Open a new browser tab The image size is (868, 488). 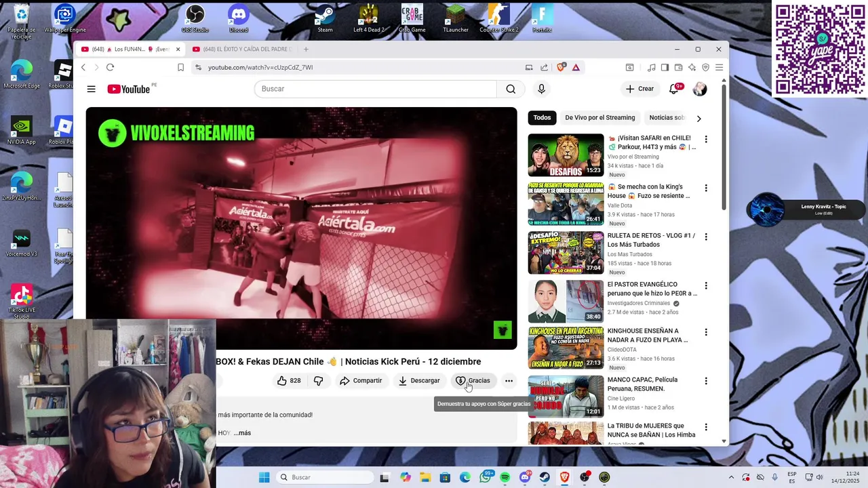click(306, 49)
